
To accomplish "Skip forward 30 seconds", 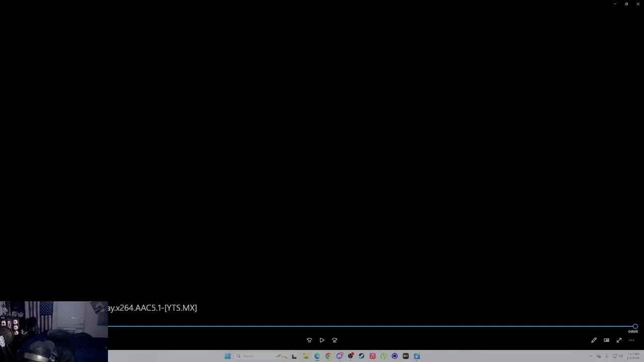I will (335, 340).
